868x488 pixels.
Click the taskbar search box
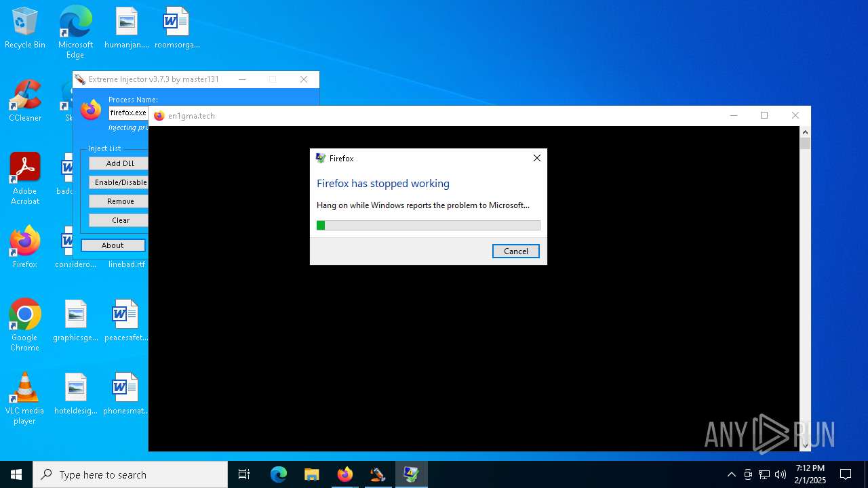(130, 474)
